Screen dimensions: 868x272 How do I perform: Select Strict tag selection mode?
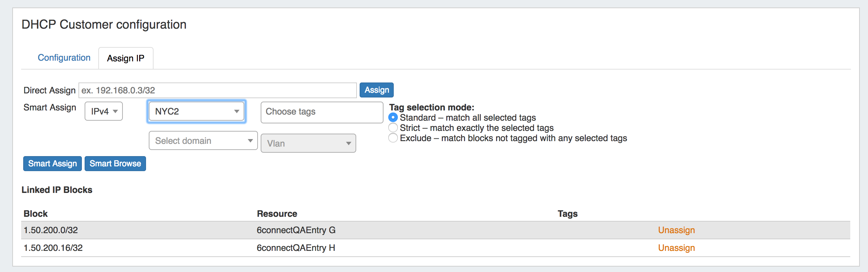click(393, 128)
